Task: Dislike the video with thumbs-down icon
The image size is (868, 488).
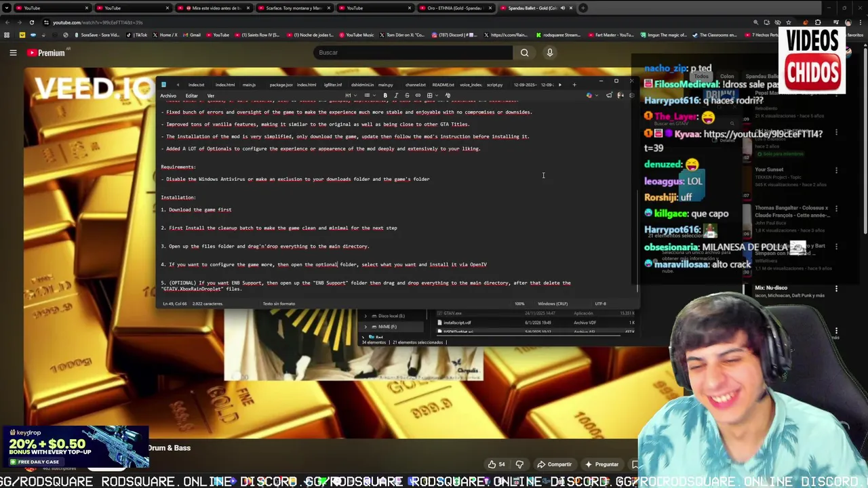Action: point(519,464)
